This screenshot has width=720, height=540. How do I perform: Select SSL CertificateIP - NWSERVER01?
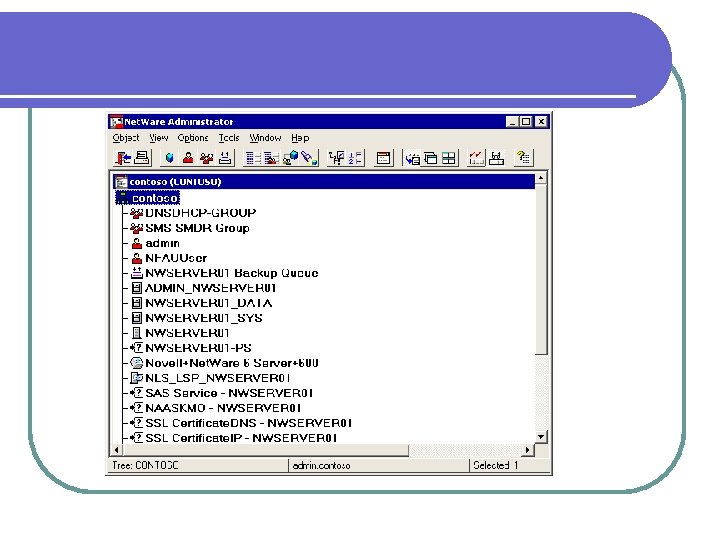tap(241, 438)
